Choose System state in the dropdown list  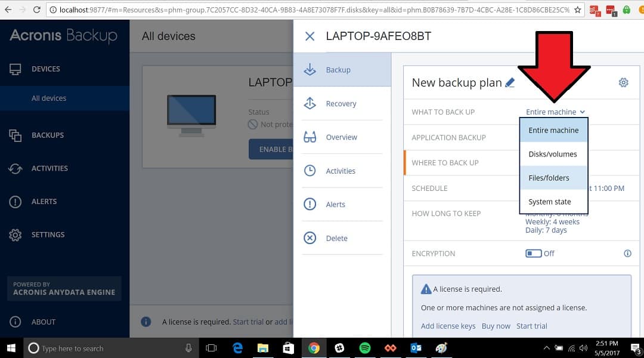tap(553, 202)
